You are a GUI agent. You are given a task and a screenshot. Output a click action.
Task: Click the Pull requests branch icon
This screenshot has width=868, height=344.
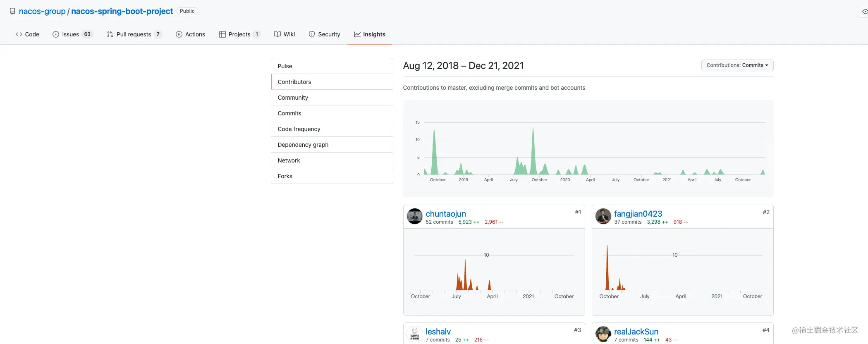point(110,34)
